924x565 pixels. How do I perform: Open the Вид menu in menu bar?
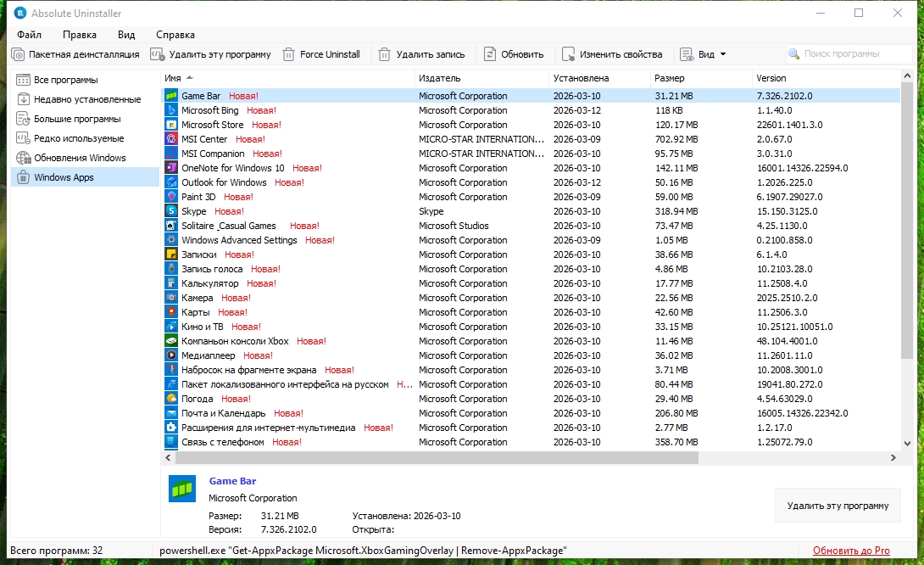[126, 35]
